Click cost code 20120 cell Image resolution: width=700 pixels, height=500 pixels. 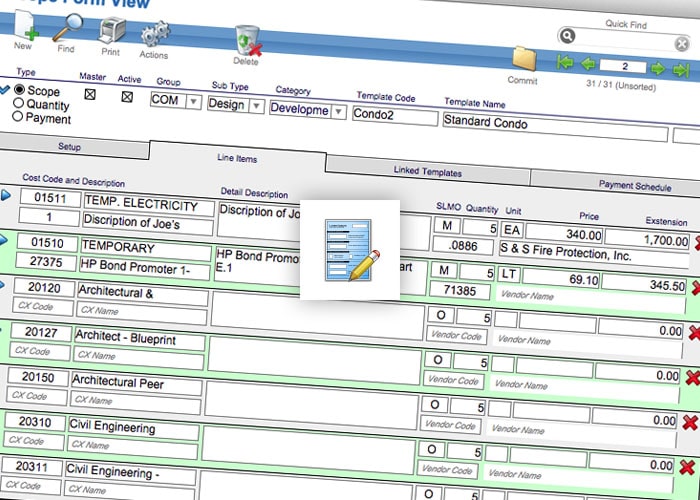tap(44, 288)
